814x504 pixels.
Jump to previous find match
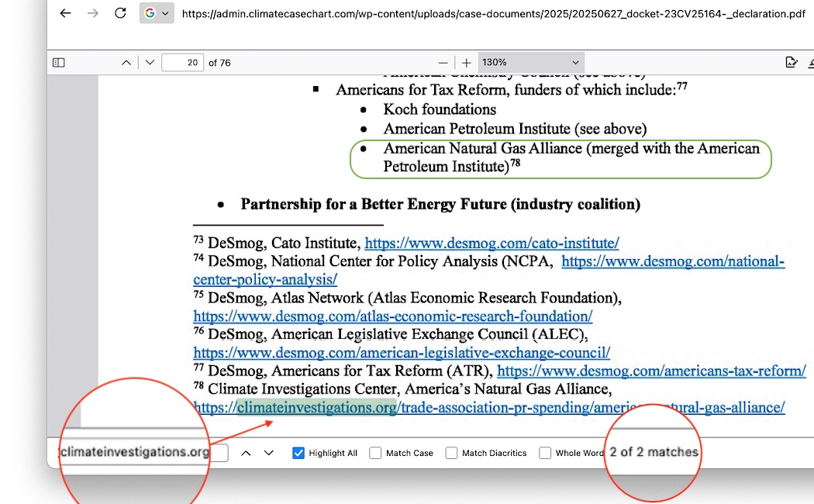click(246, 453)
